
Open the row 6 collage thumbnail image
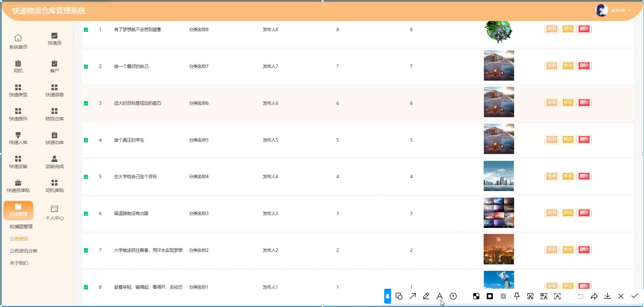[499, 213]
